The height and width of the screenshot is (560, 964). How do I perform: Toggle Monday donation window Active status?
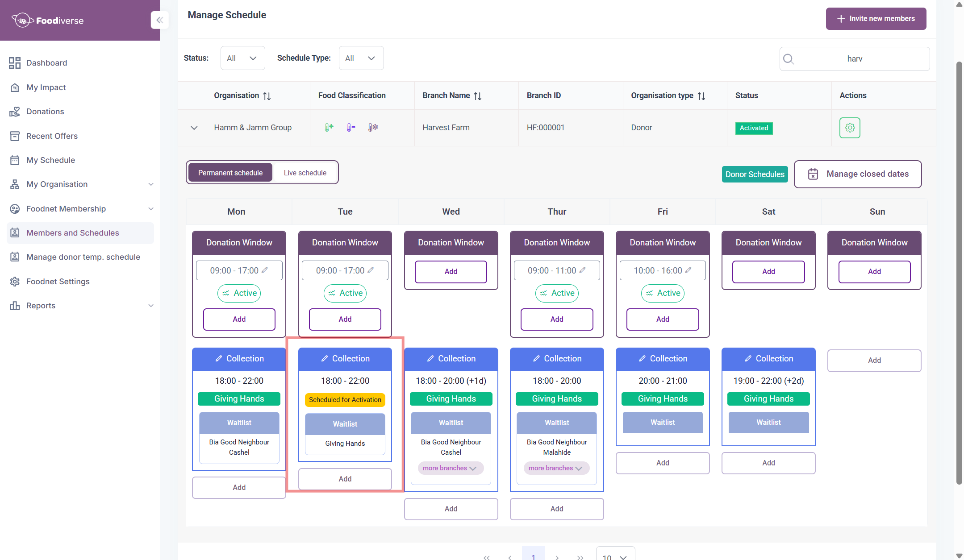click(239, 293)
